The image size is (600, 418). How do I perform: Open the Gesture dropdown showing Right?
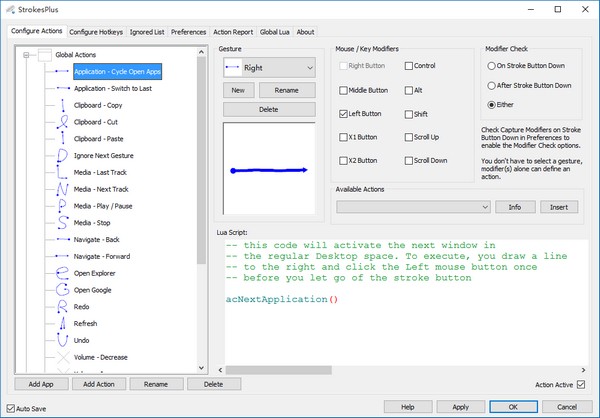tap(269, 68)
